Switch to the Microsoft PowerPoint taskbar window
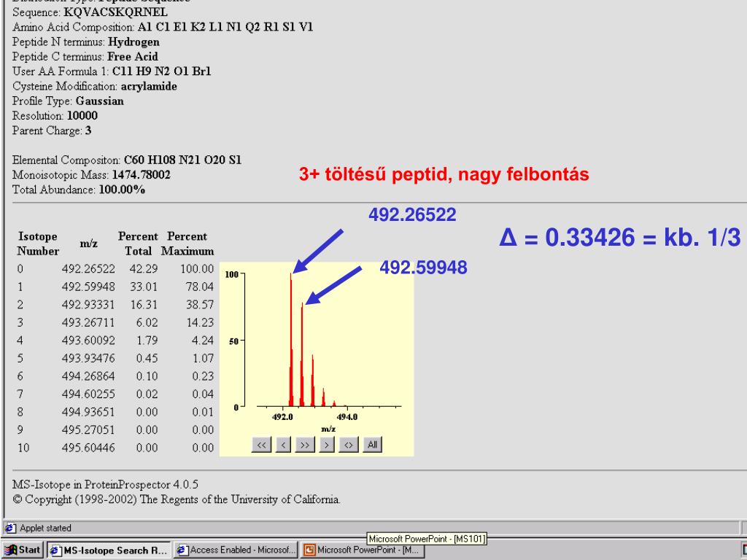 [363, 550]
